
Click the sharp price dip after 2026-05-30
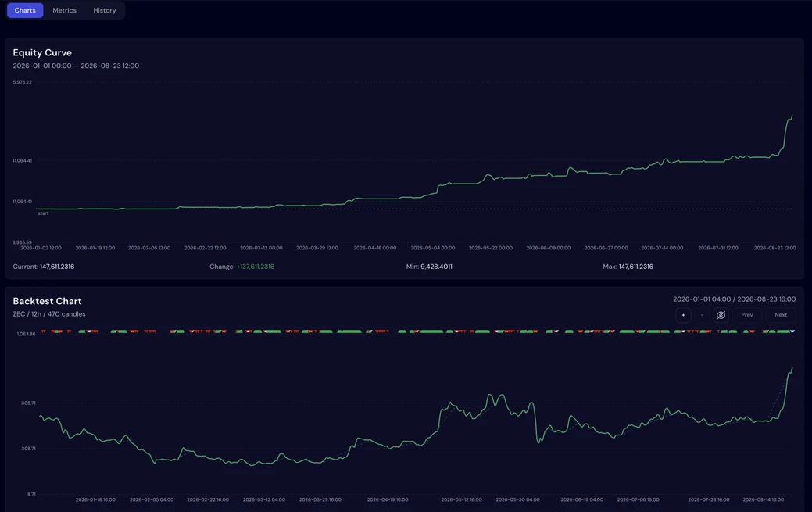pos(539,442)
